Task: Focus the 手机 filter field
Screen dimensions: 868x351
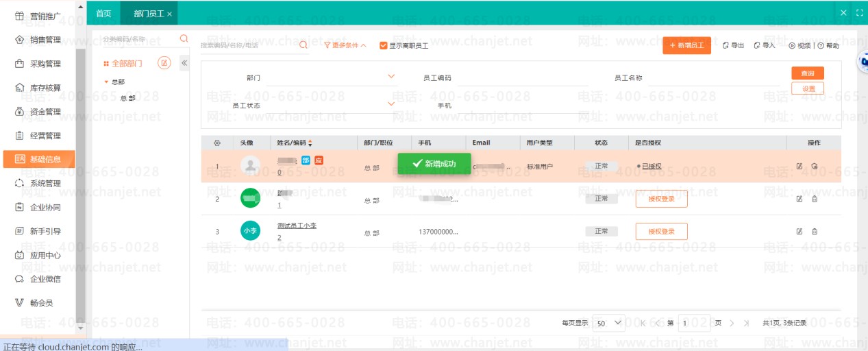Action: (523, 106)
